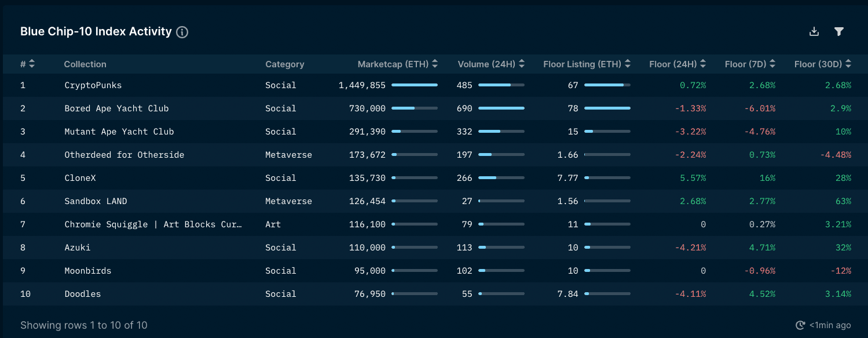Click the marketcap value 291,390

pos(367,132)
